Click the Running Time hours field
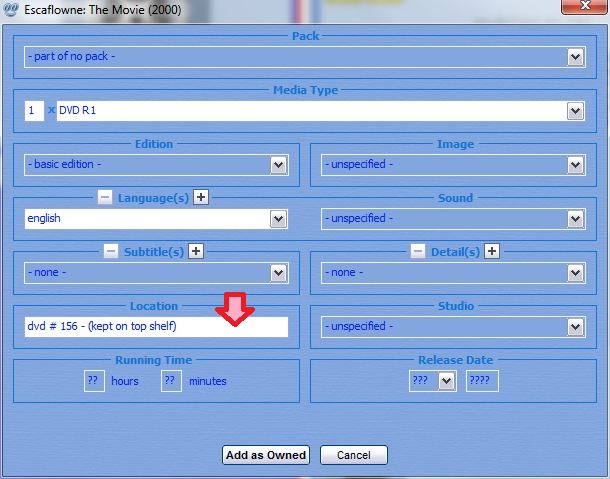The height and width of the screenshot is (479, 610). [94, 381]
